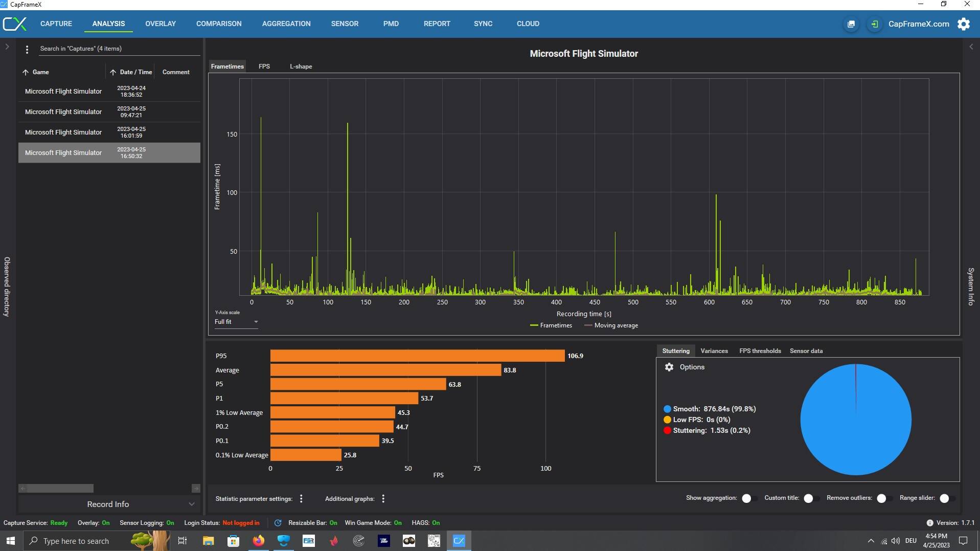Image resolution: width=980 pixels, height=551 pixels.
Task: Open the captures list three-dot menu
Action: pos(27,50)
